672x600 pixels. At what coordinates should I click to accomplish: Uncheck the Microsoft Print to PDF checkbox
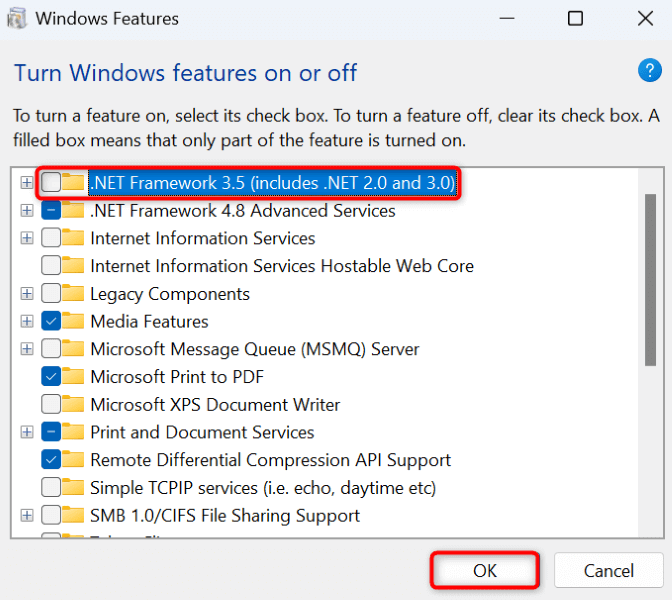click(x=51, y=377)
